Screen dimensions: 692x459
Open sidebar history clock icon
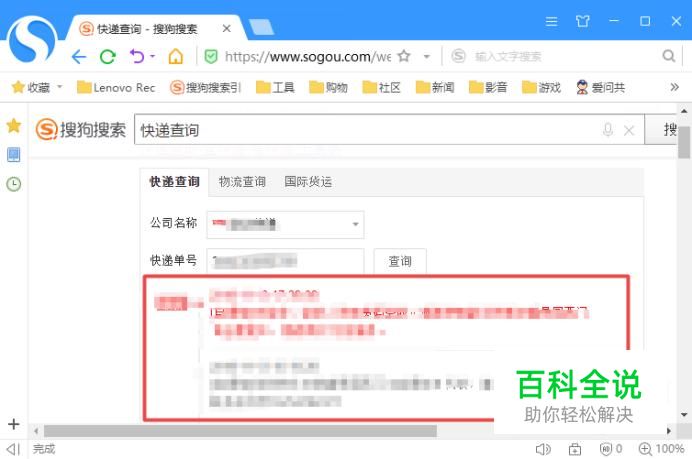(14, 184)
